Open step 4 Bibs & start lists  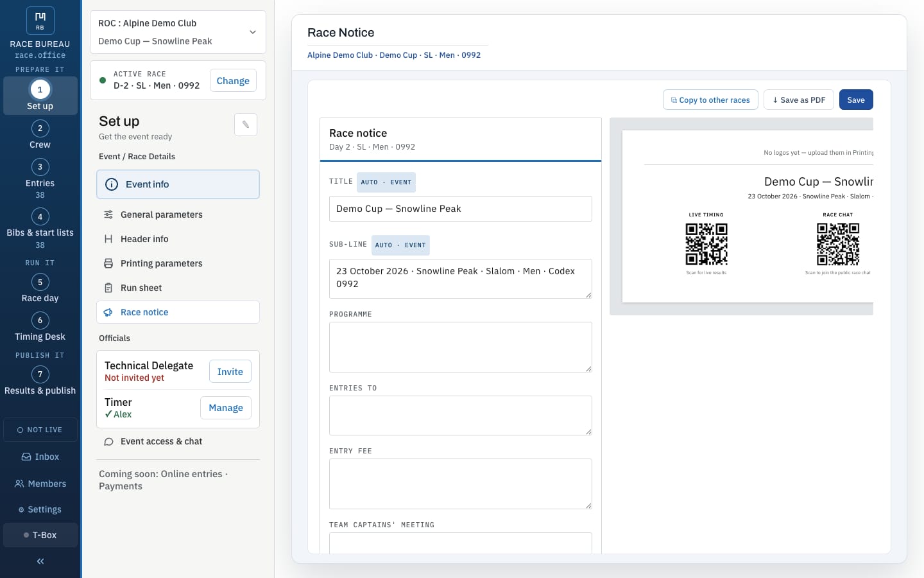[40, 229]
